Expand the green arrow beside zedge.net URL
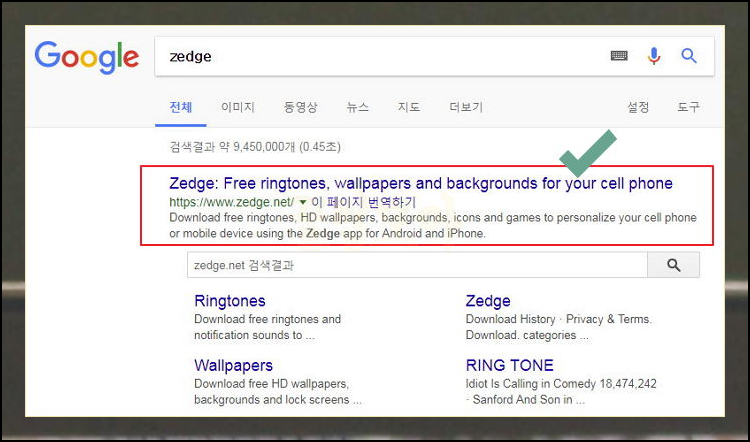Viewport: 750px width, 442px height. (x=302, y=203)
